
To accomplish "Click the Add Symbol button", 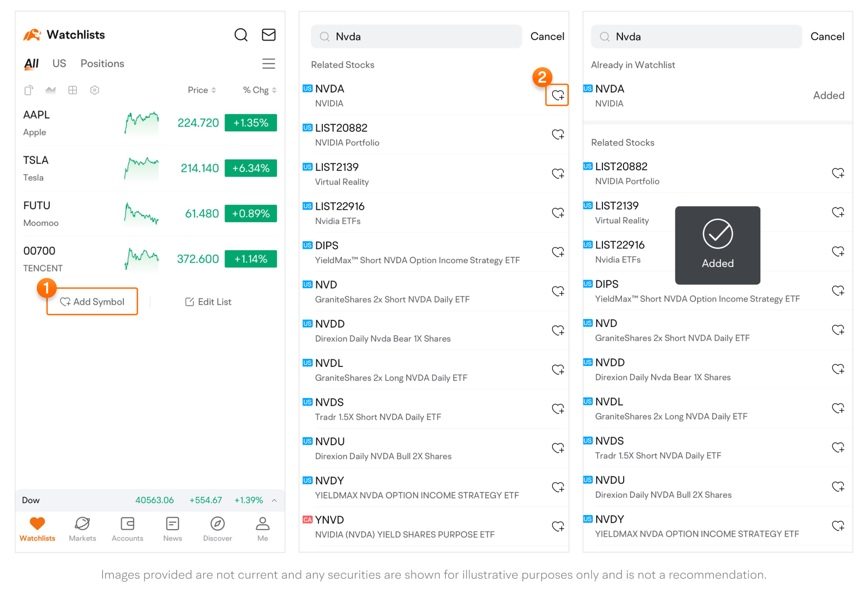I will click(92, 302).
